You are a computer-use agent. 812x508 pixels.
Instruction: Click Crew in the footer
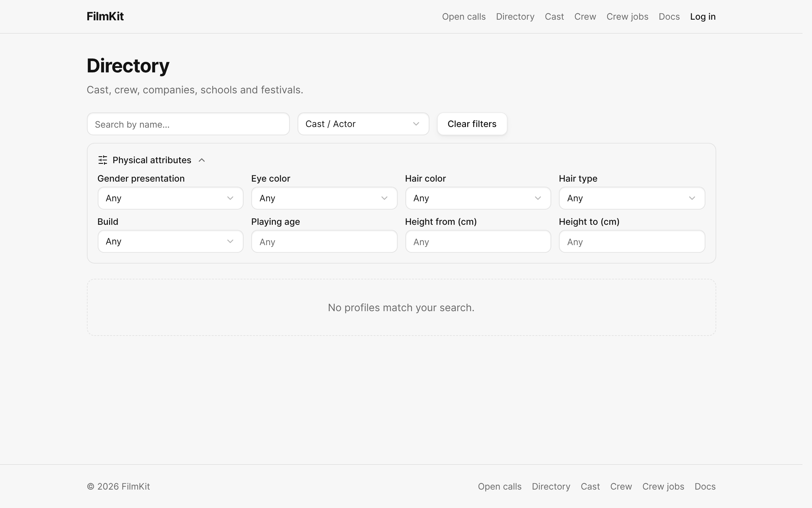point(621,486)
